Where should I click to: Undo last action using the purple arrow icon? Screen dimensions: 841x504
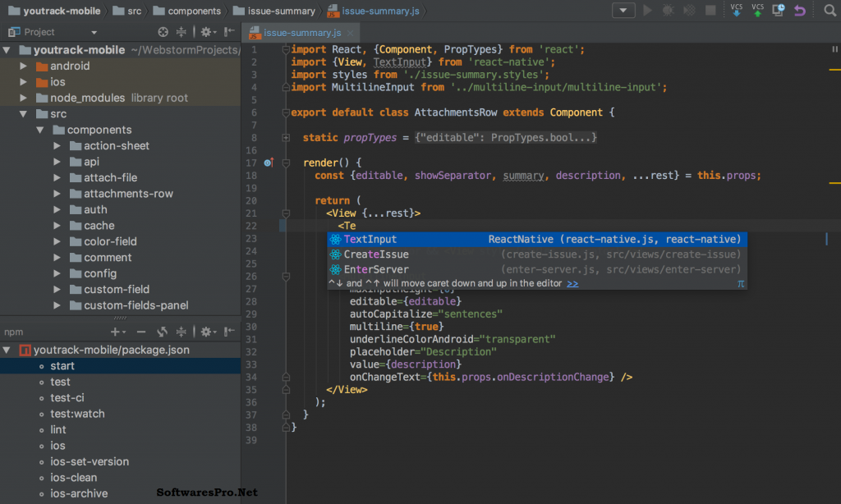pyautogui.click(x=799, y=11)
